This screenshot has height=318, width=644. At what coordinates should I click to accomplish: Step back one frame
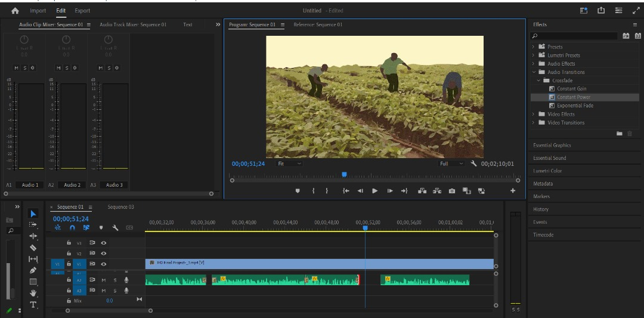point(360,191)
